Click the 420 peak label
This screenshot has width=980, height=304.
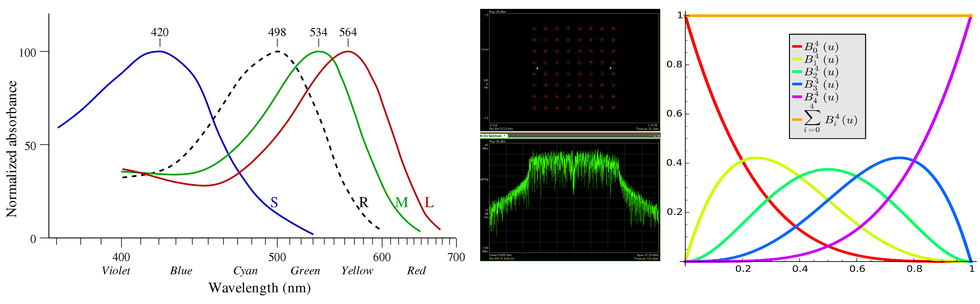coord(159,32)
